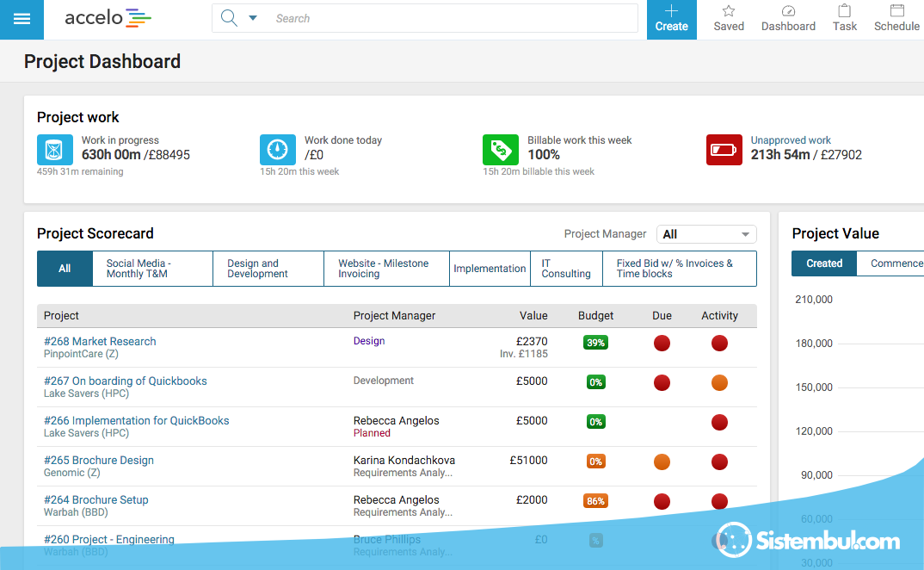Click the orange Due indicator for #265
This screenshot has width=924, height=570.
[662, 462]
